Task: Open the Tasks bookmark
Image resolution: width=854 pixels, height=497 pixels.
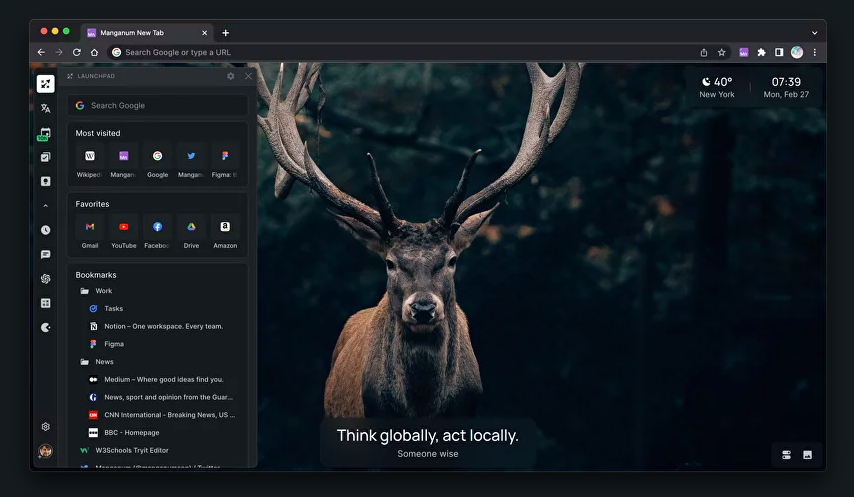Action: click(x=106, y=309)
